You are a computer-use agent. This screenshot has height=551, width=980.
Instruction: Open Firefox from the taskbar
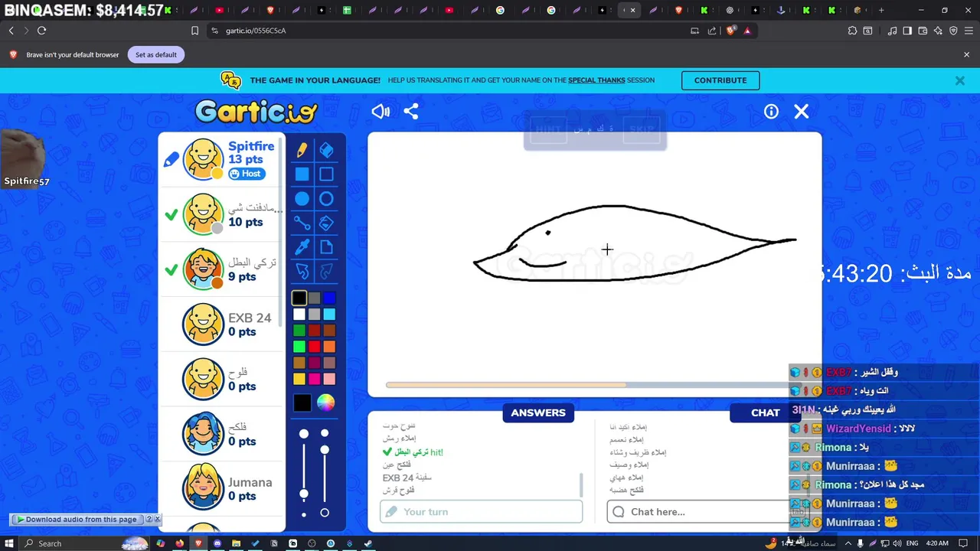pyautogui.click(x=179, y=543)
